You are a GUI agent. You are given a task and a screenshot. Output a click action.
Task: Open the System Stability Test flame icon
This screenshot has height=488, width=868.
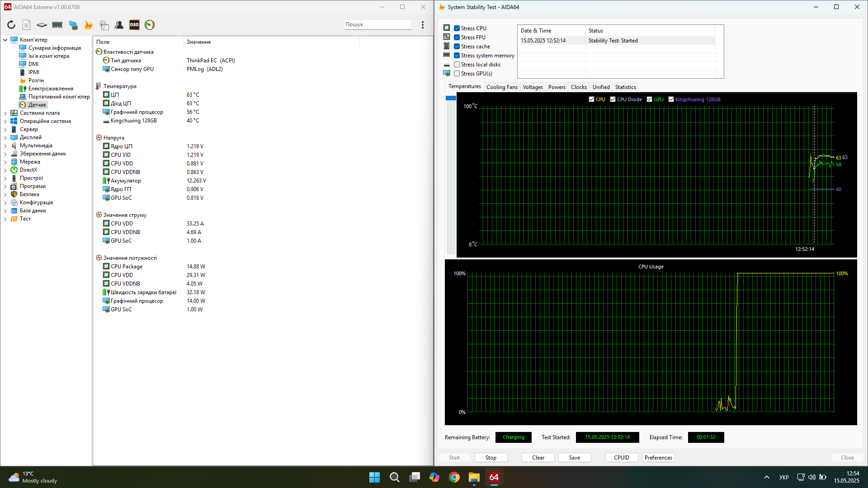[89, 25]
